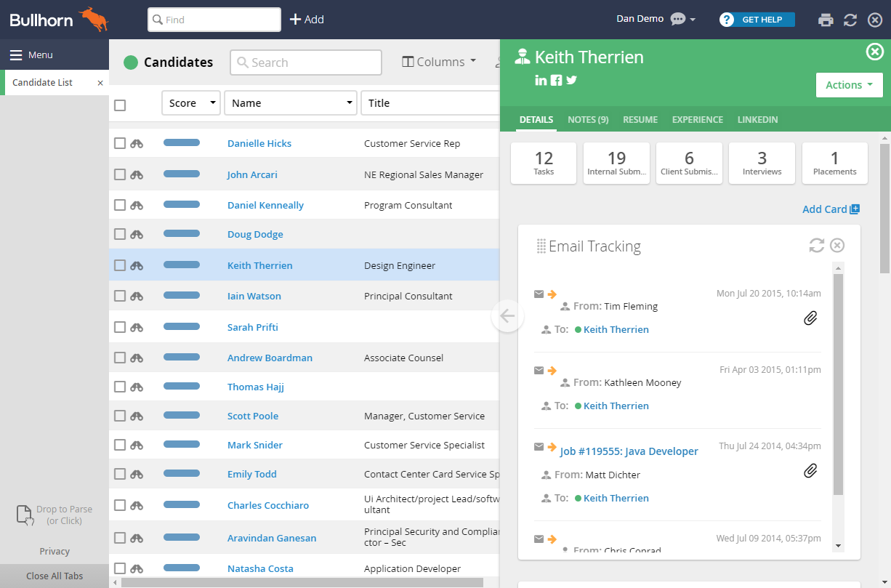This screenshot has width=891, height=588.
Task: Expand the Name column sort dropdown
Action: [x=349, y=102]
